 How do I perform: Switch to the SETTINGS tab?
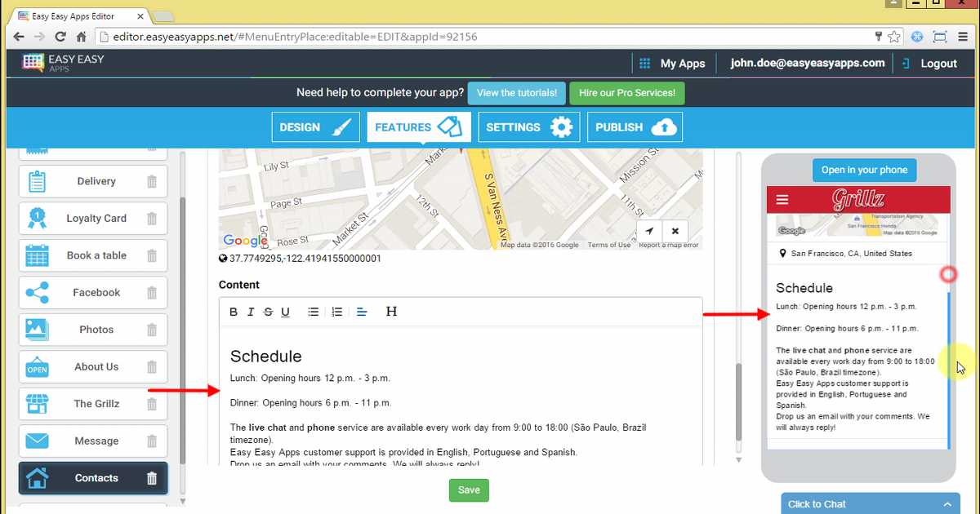coord(528,126)
